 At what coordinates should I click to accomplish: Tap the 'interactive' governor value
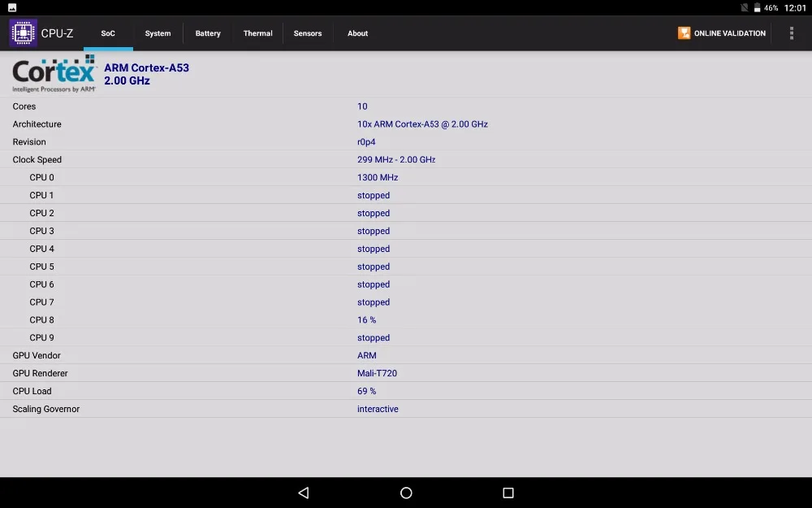coord(378,409)
